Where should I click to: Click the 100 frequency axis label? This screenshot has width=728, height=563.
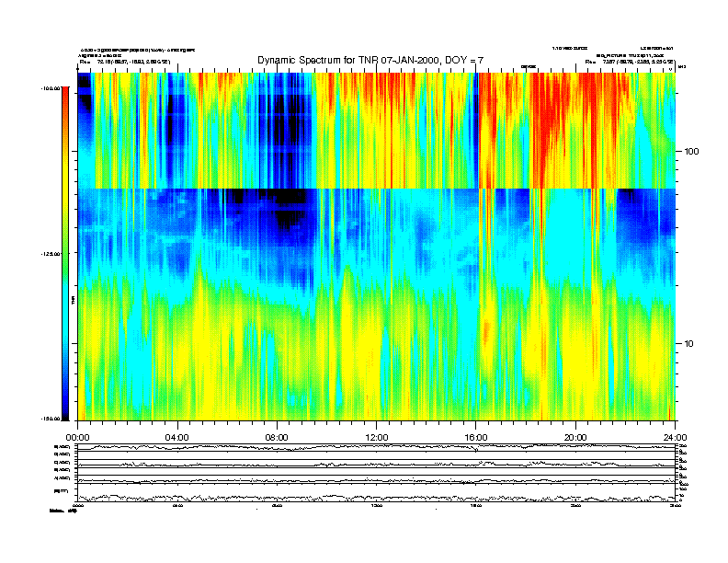[x=691, y=152]
